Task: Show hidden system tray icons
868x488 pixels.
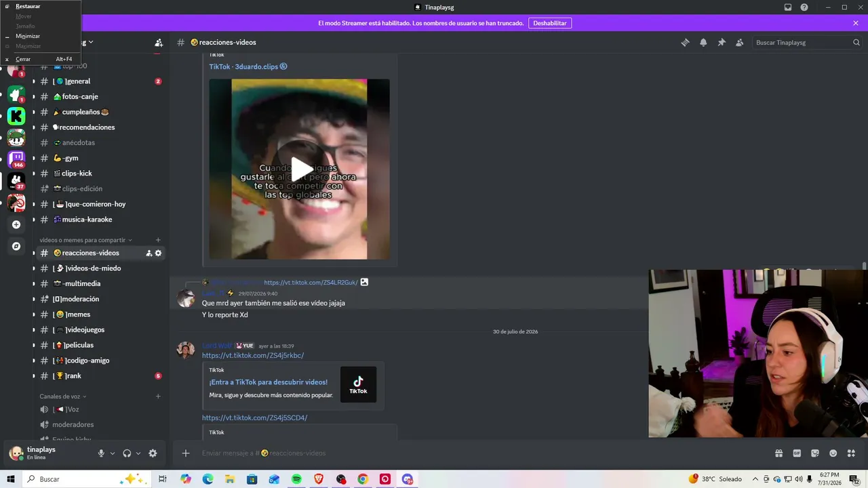Action: pos(755,479)
